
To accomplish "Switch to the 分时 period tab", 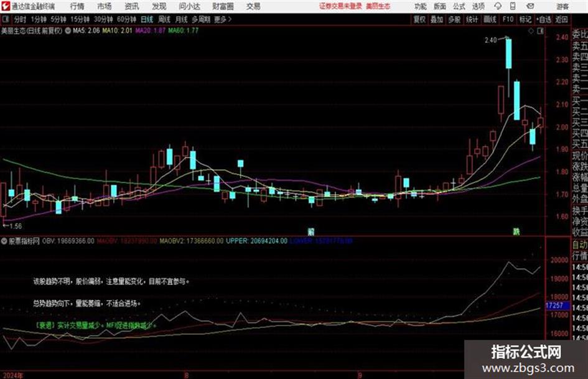I will [x=20, y=19].
